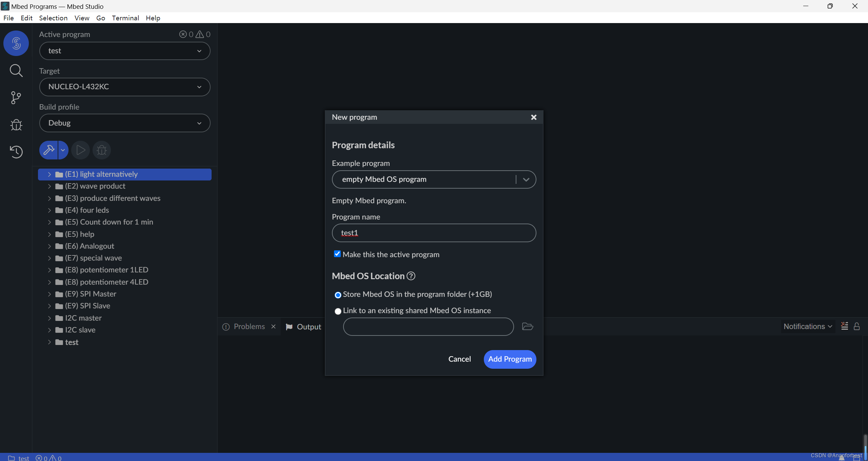
Task: Select Store Mbed OS in program folder
Action: coord(338,295)
